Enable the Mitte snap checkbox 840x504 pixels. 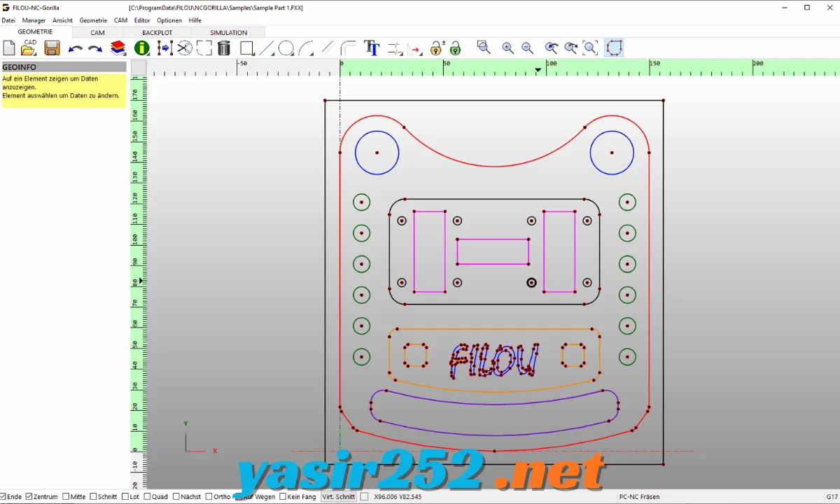tap(66, 496)
